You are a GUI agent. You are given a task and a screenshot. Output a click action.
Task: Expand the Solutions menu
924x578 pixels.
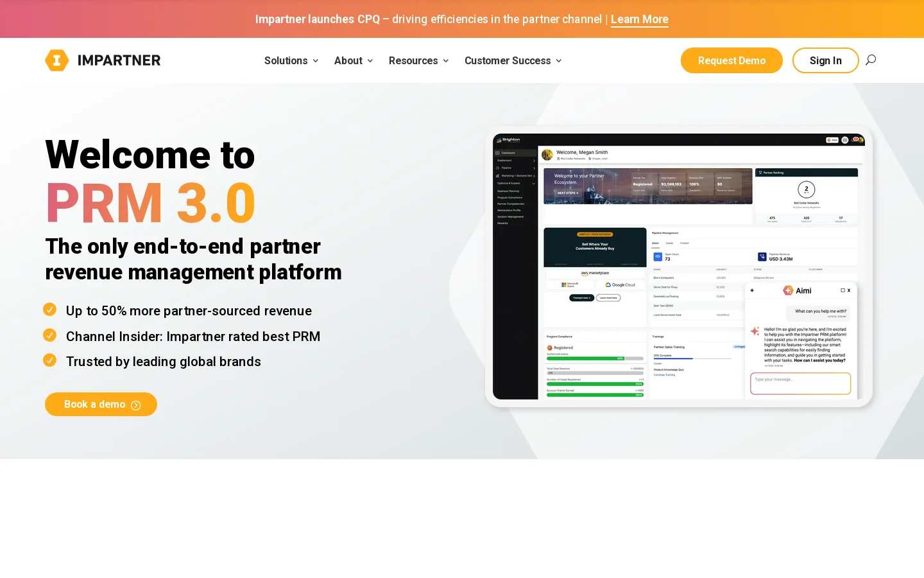291,60
